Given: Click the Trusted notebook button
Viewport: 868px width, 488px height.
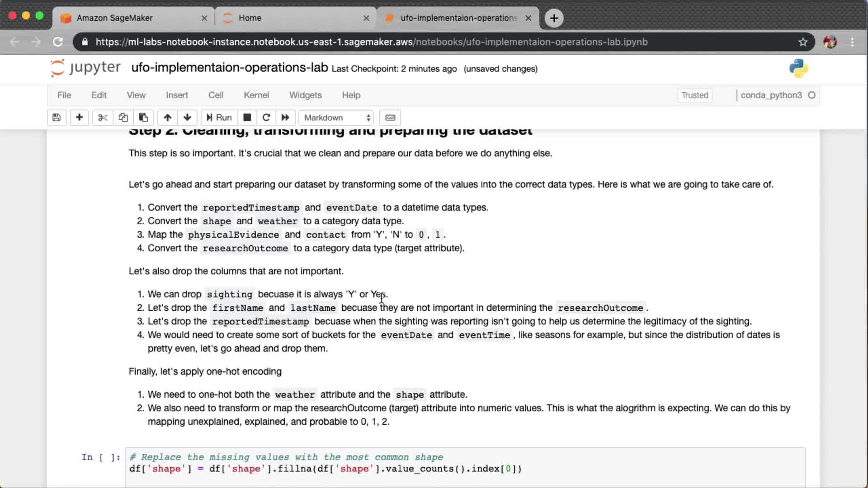Looking at the screenshot, I should click(694, 95).
